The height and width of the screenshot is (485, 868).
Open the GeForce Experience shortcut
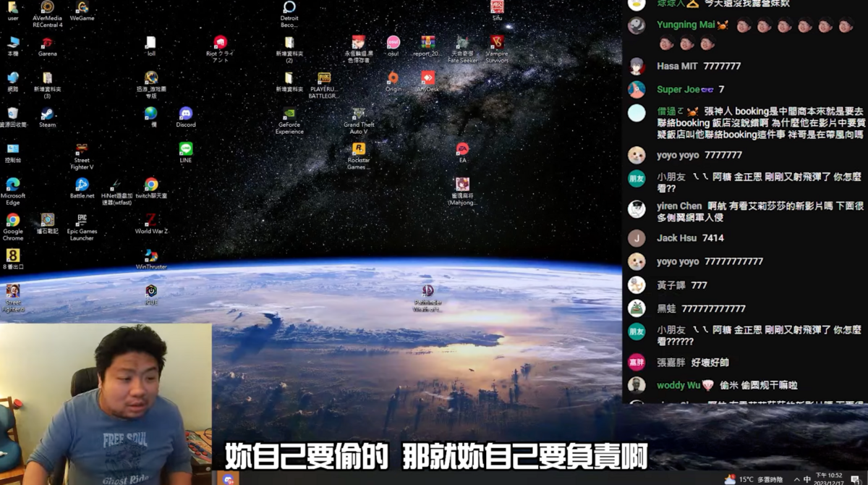click(289, 120)
